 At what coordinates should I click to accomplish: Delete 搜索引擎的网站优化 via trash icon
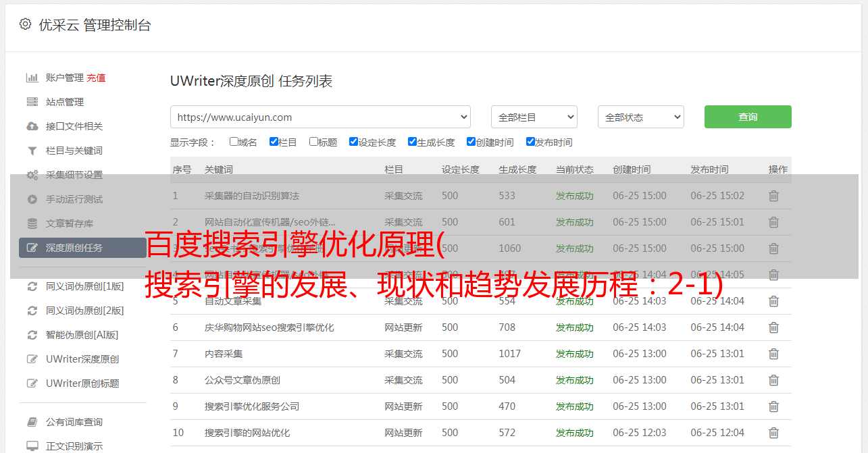(773, 433)
